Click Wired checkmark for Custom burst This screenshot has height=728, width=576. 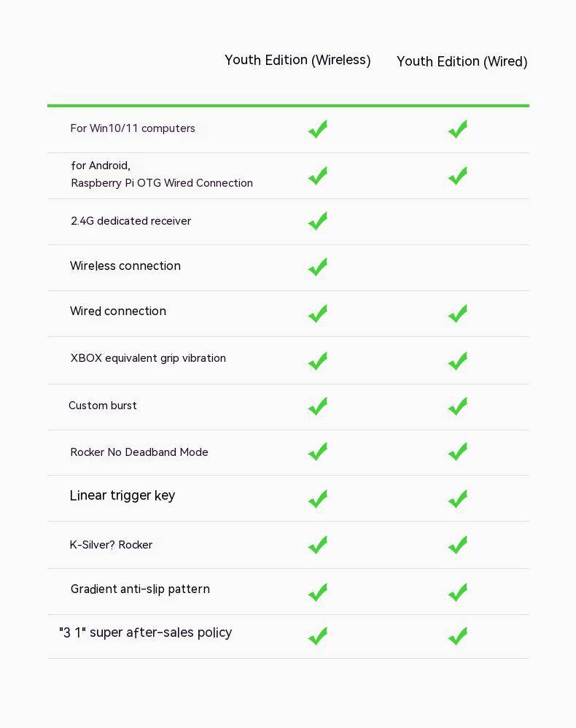click(458, 406)
